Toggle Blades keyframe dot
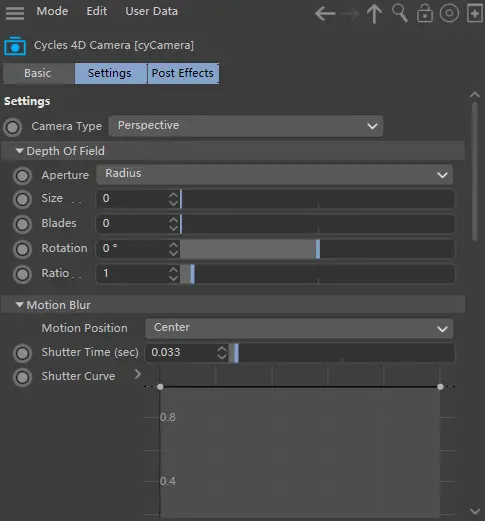Viewport: 485px width, 521px height. tap(22, 224)
